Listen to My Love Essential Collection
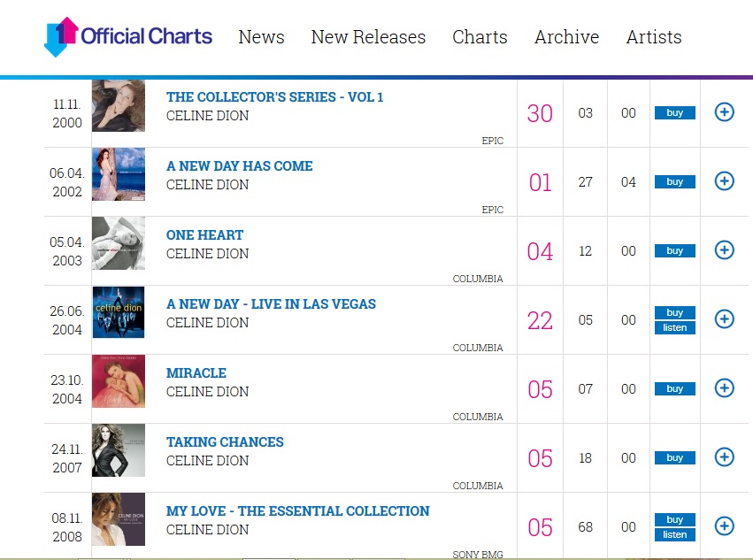 [674, 535]
